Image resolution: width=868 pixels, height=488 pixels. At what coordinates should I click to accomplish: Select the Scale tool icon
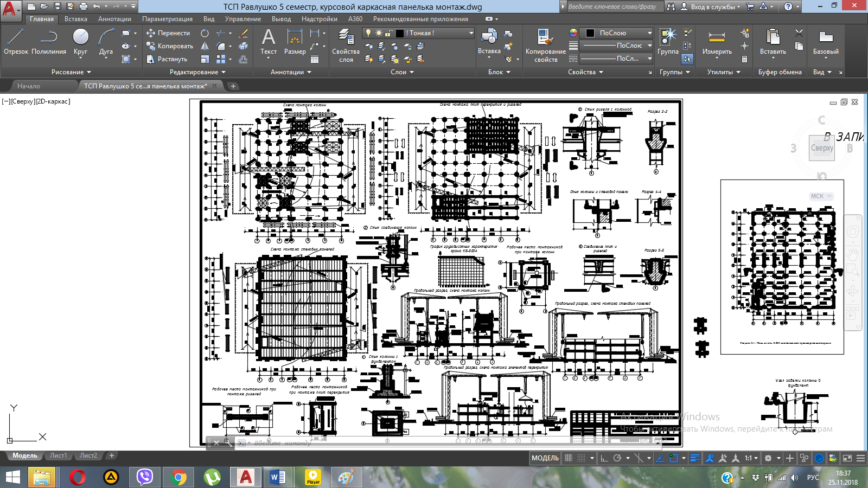pos(205,59)
